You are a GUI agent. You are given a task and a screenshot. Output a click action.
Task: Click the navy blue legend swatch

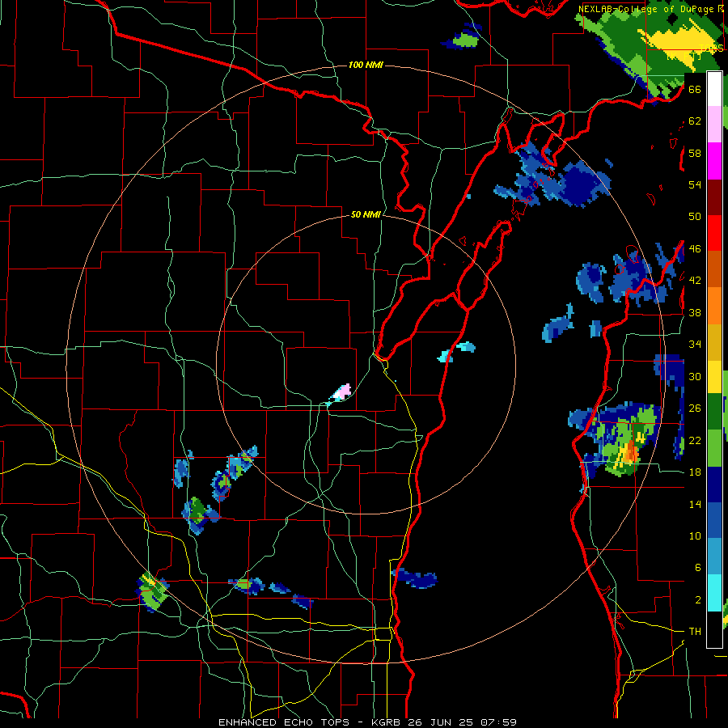coord(714,485)
